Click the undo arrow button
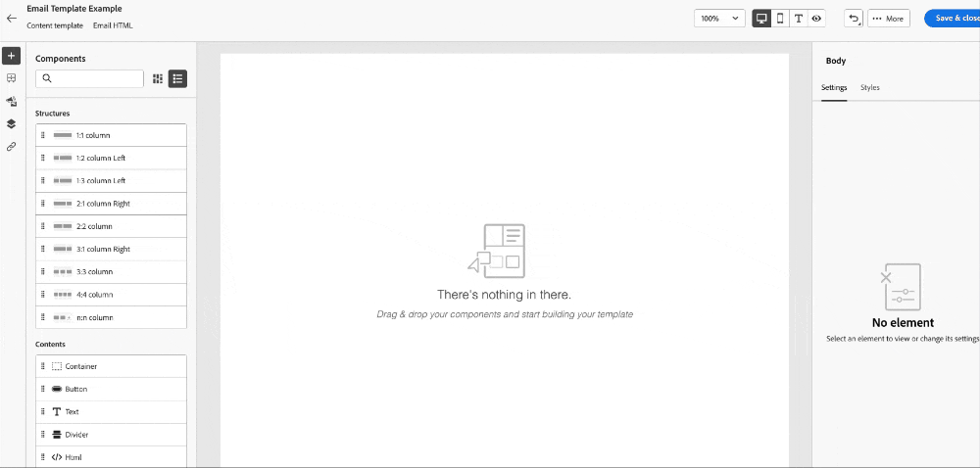The height and width of the screenshot is (468, 980). pyautogui.click(x=854, y=19)
